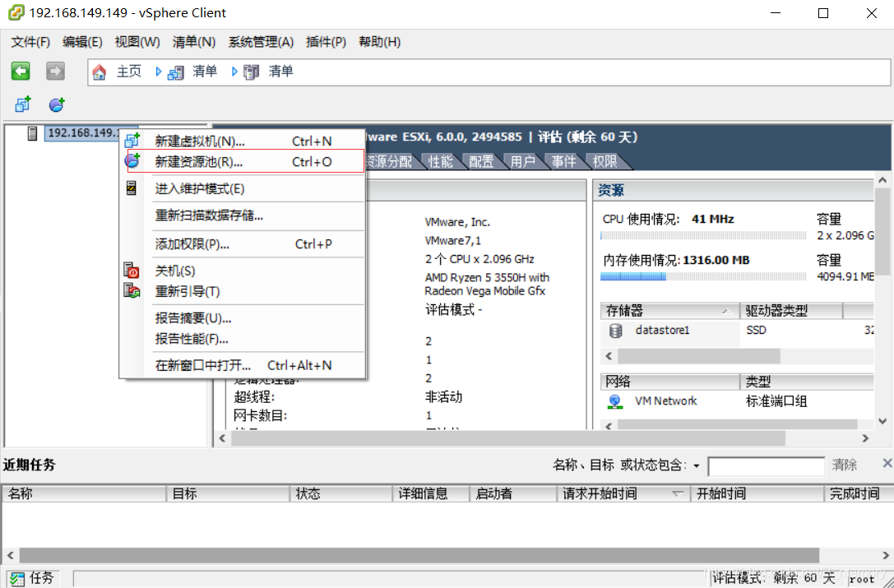Screen dimensions: 894x588
Task: Select the new virtual machine icon below the toolbar
Action: tap(21, 104)
